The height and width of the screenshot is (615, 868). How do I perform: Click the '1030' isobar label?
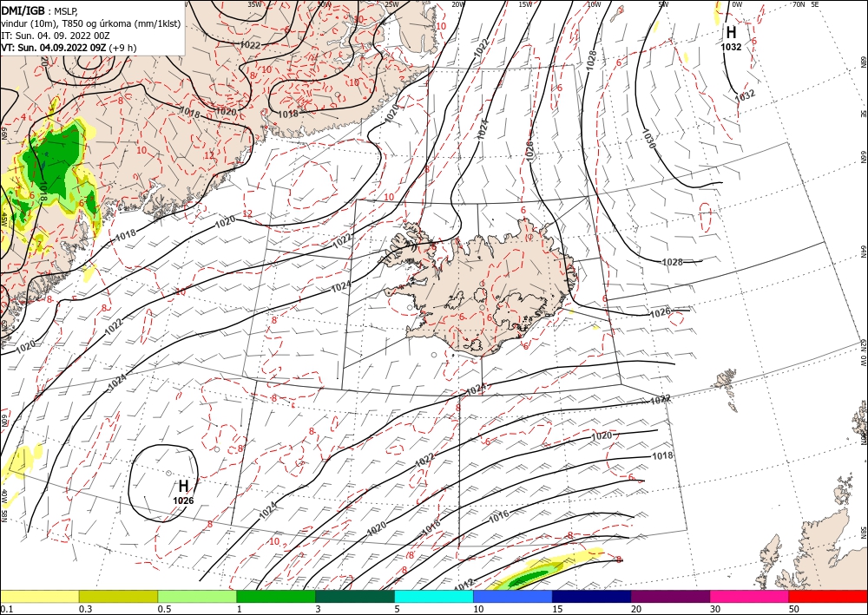[649, 139]
